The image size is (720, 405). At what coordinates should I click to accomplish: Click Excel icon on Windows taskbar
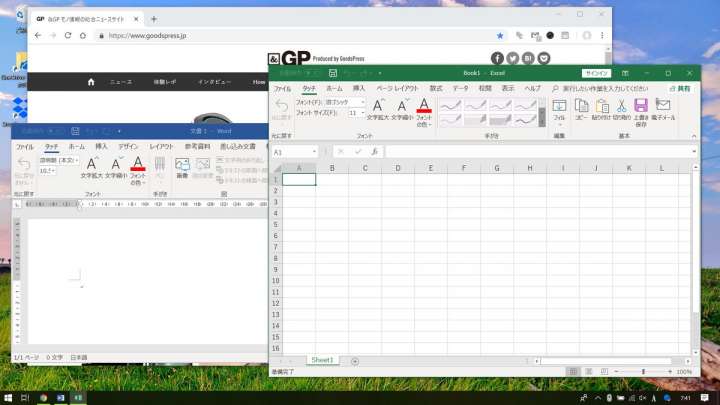(x=78, y=398)
